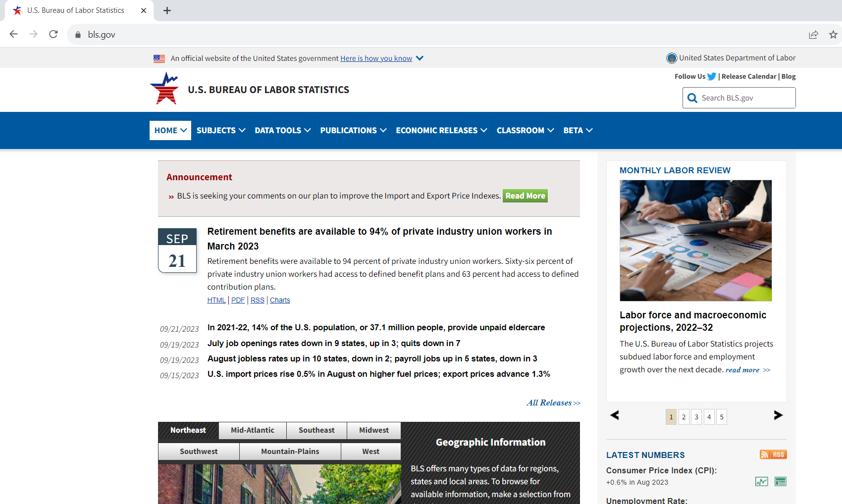The image size is (842, 504).
Task: Expand the Economic Releases menu
Action: pos(441,130)
